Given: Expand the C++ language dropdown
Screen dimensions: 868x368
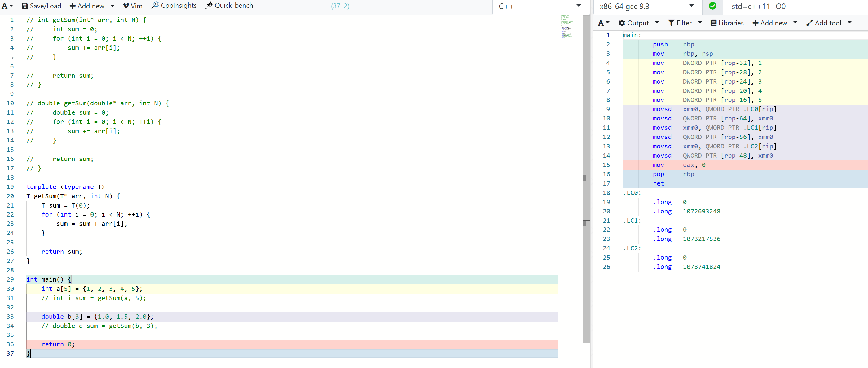Looking at the screenshot, I should point(540,6).
